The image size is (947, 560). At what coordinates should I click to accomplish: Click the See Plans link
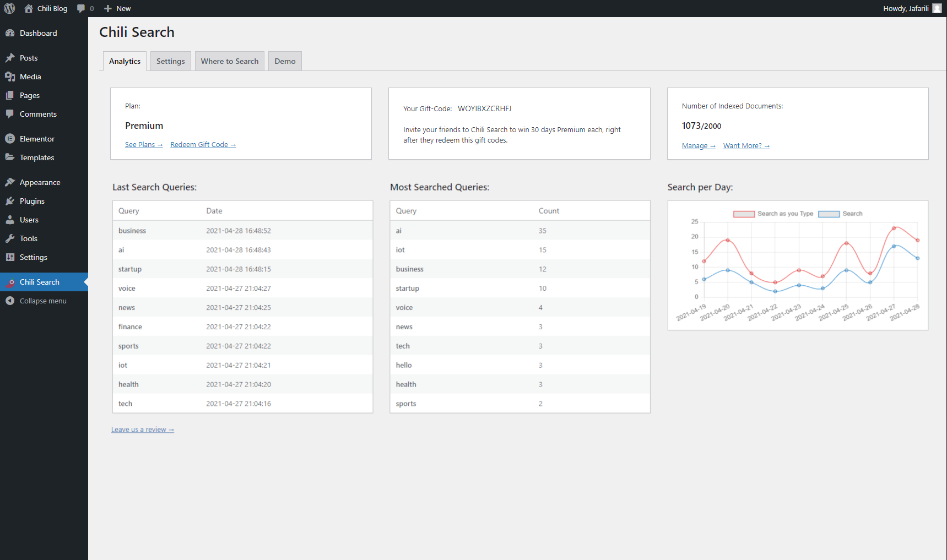coord(144,145)
